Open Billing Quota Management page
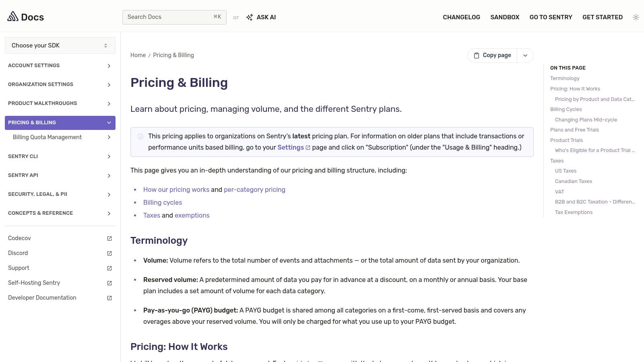 [47, 137]
